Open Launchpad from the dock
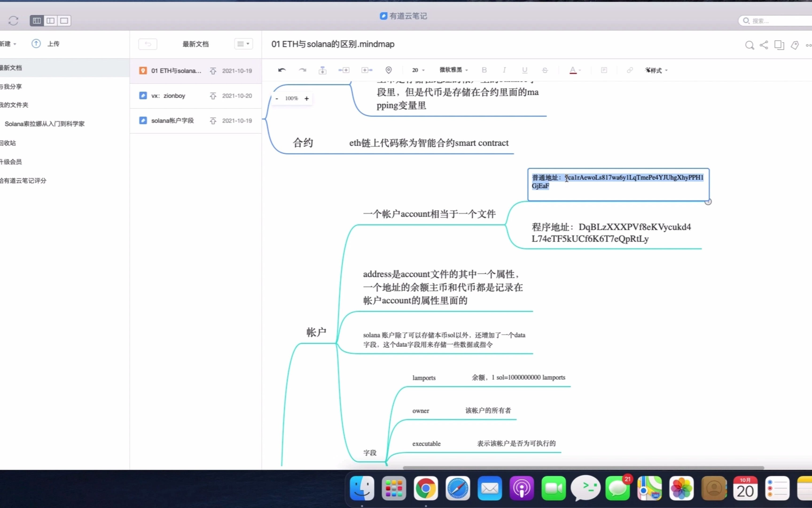Screen dimensions: 812x508 (x=394, y=488)
